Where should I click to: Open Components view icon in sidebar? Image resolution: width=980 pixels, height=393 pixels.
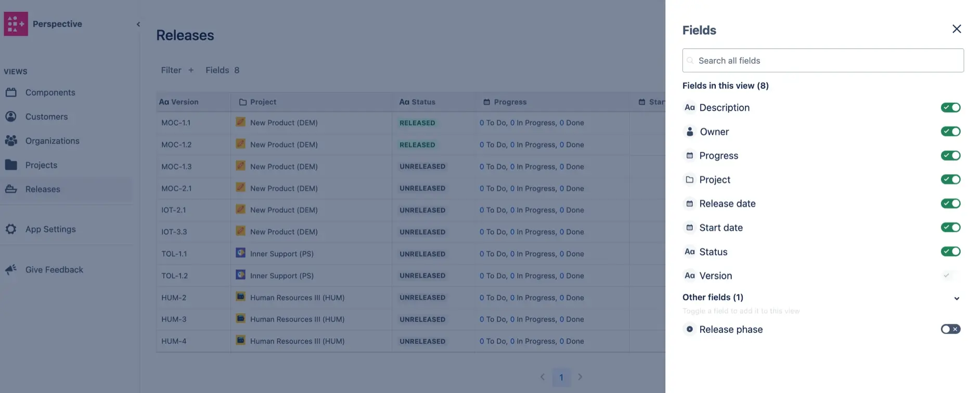(x=11, y=93)
